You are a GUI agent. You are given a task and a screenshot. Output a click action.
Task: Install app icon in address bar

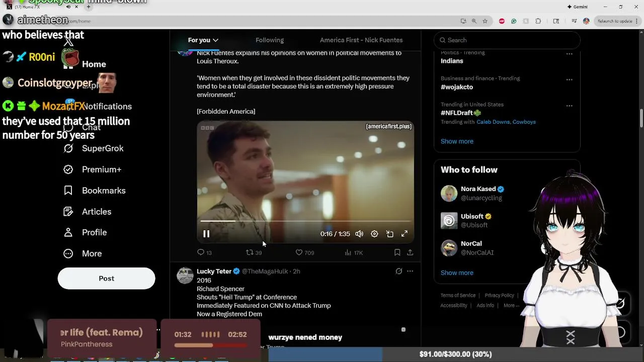pyautogui.click(x=463, y=21)
